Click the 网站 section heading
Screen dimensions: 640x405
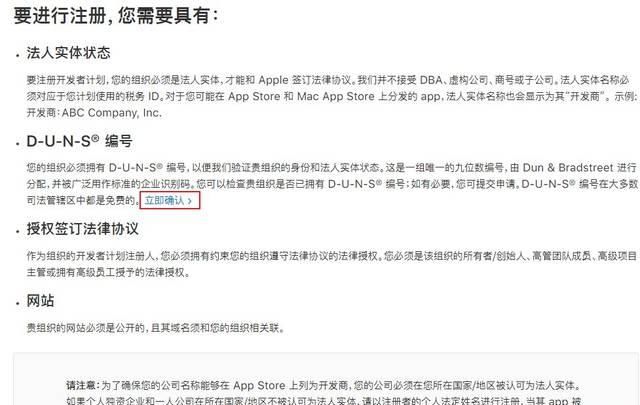point(40,300)
